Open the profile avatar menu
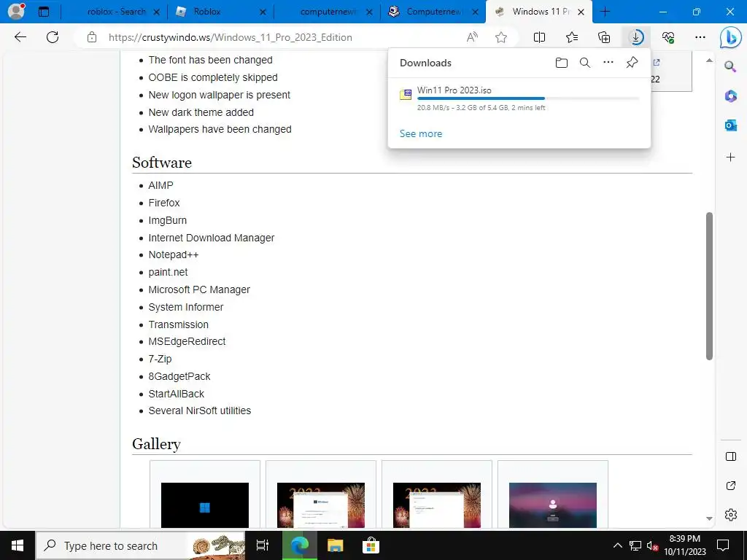Image resolution: width=747 pixels, height=560 pixels. [x=16, y=11]
